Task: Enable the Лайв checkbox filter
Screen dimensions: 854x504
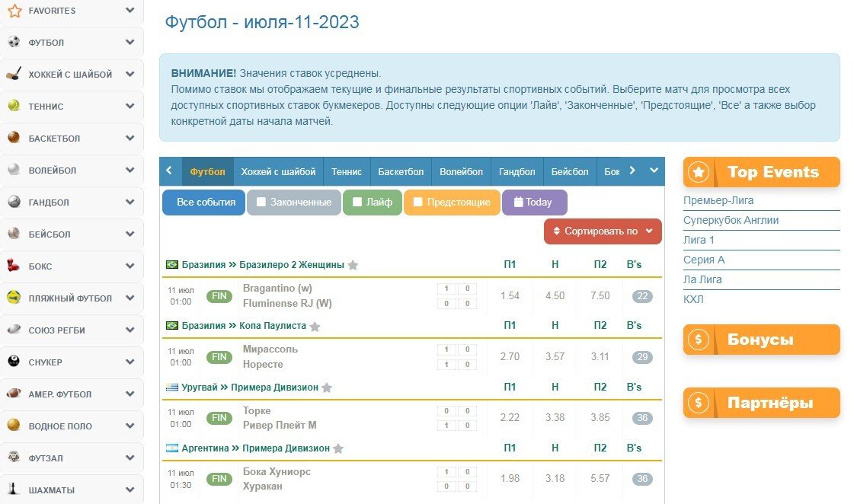Action: tap(357, 203)
